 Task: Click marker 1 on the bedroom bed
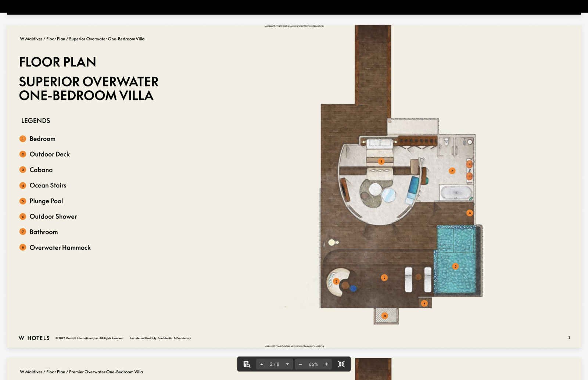coord(381,161)
